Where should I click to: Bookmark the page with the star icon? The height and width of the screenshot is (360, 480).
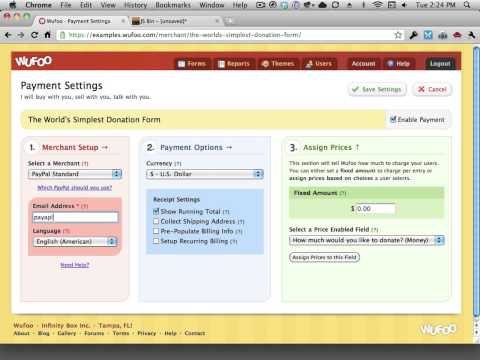398,35
